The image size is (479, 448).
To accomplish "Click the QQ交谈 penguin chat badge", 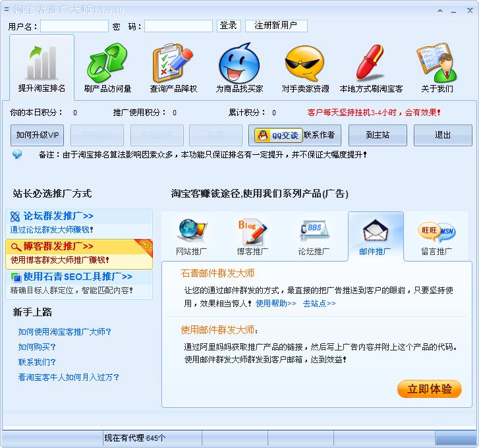I will click(279, 135).
